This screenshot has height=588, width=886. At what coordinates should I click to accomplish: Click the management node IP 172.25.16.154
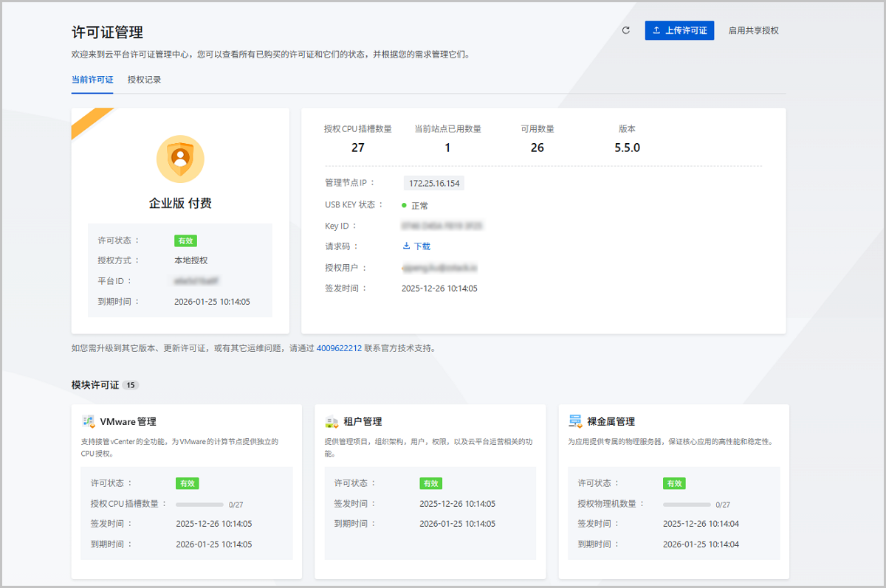(434, 184)
